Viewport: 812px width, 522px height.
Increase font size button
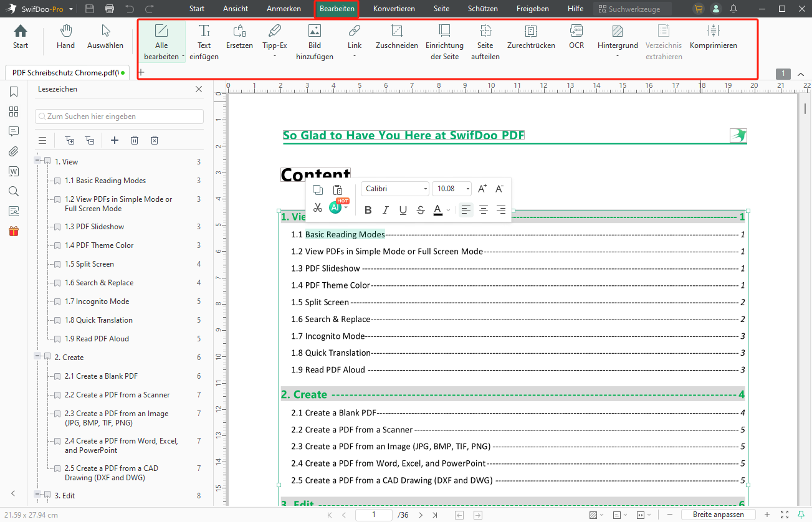pos(482,189)
